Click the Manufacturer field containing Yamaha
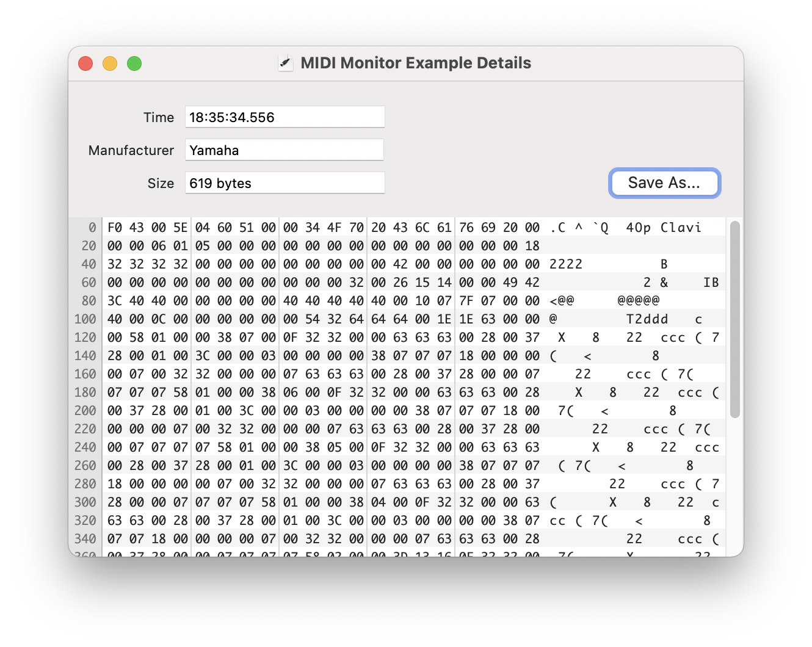The image size is (812, 647). [x=285, y=150]
